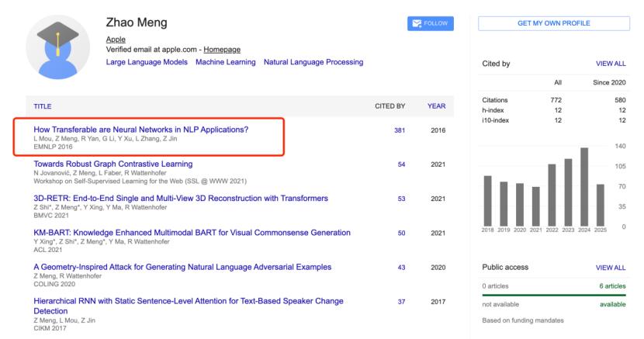View the 43 citations count
644x339 pixels.
tap(401, 268)
